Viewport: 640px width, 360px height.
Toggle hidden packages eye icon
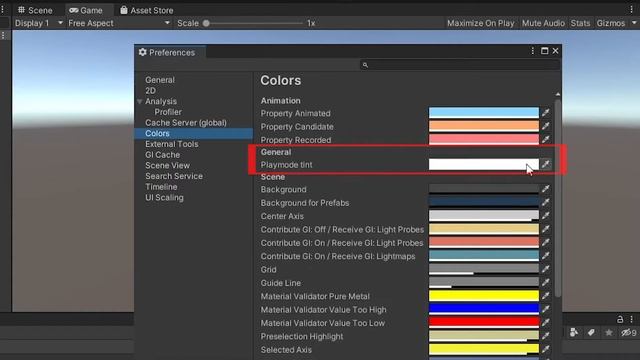tap(629, 333)
